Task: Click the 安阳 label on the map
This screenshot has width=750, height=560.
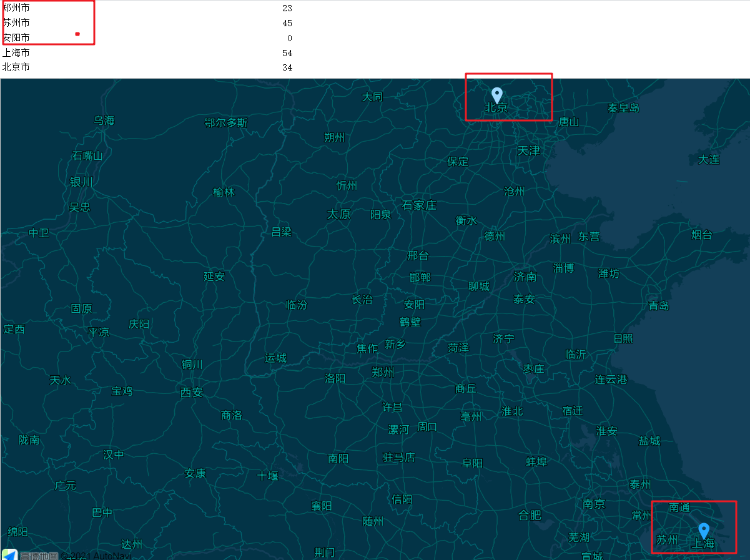Action: (x=414, y=304)
